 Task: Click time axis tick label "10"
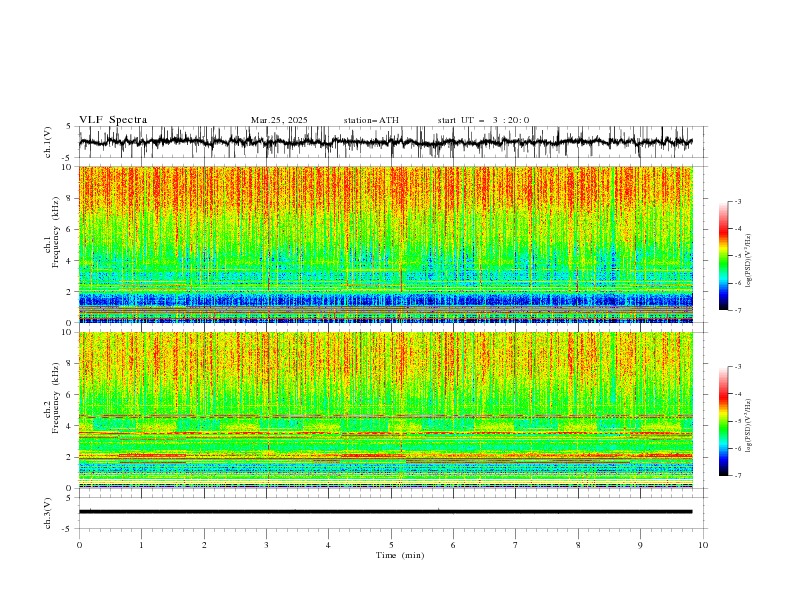[x=703, y=545]
